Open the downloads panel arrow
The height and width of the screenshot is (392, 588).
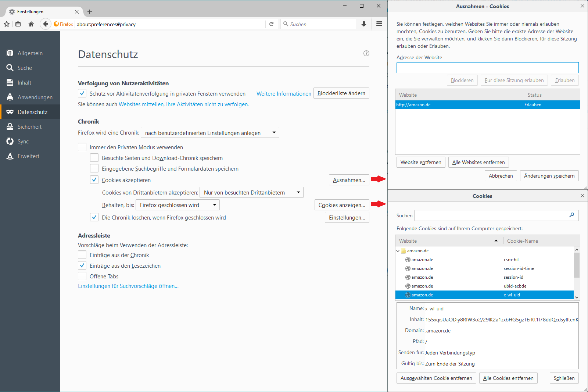coord(364,24)
